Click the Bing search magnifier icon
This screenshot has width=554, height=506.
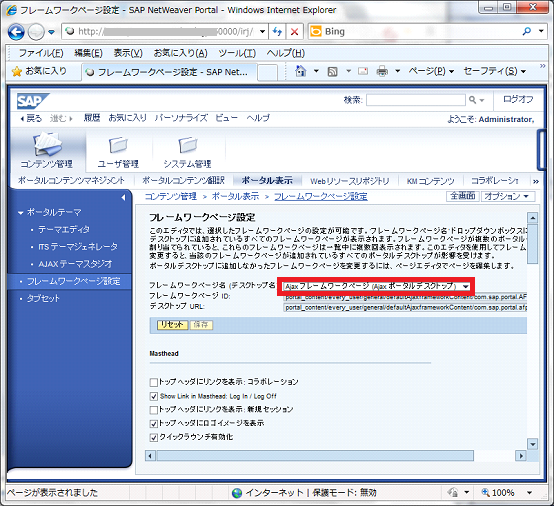tap(526, 31)
